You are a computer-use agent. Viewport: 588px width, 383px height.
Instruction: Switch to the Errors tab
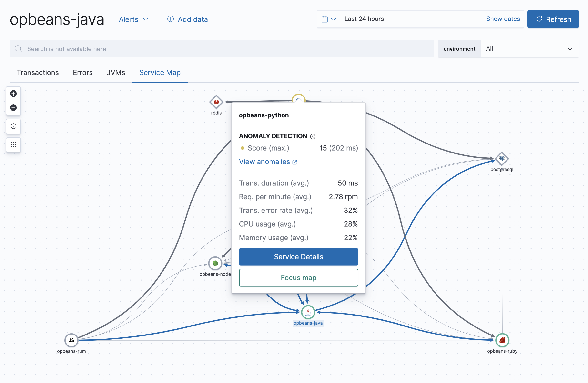tap(82, 72)
